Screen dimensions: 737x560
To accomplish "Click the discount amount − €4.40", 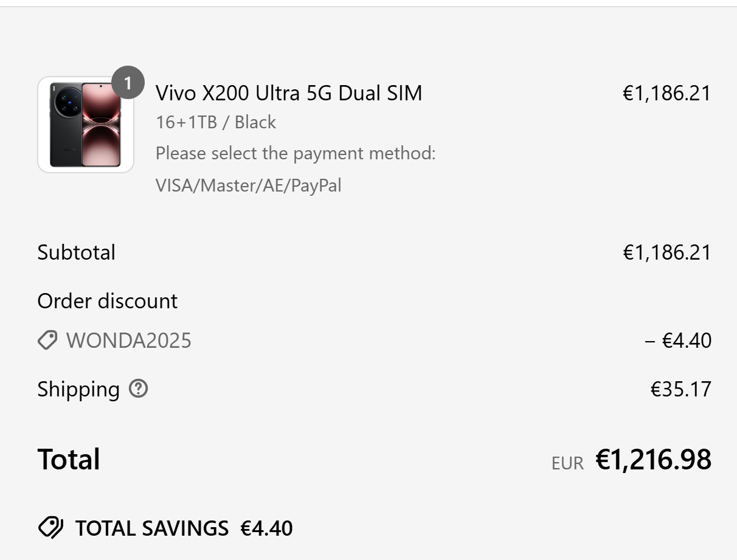I will coord(678,340).
